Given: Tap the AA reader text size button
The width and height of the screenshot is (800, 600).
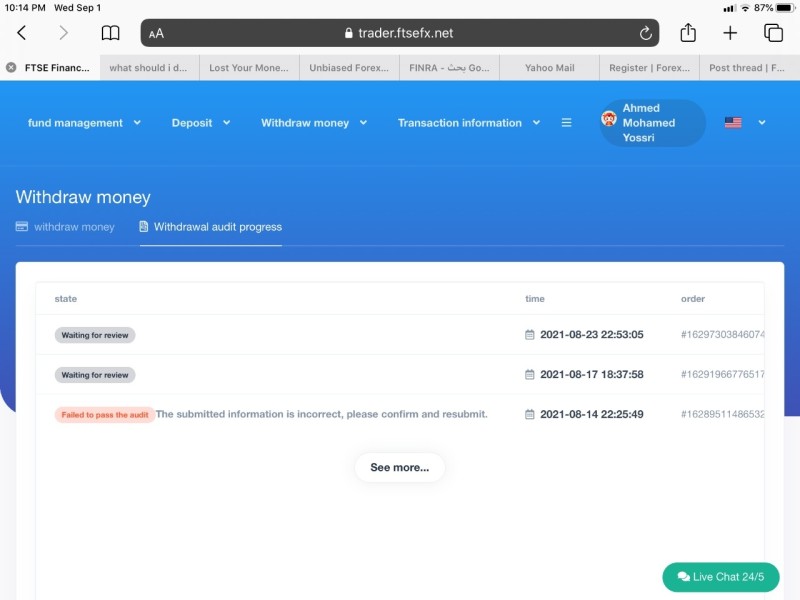Looking at the screenshot, I should [x=156, y=34].
